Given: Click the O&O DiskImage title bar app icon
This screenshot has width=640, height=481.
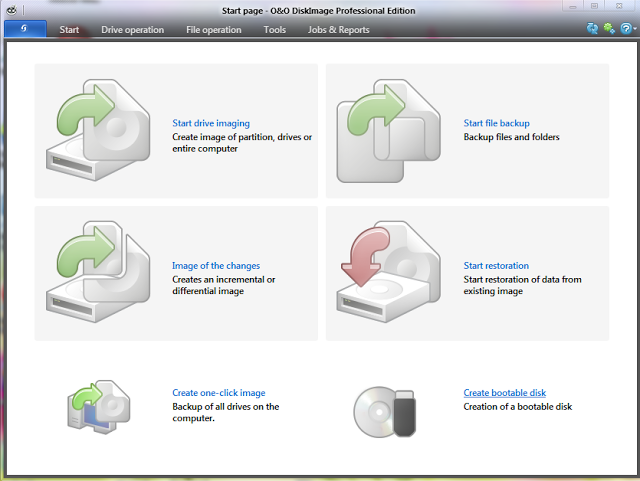Looking at the screenshot, I should (x=11, y=10).
